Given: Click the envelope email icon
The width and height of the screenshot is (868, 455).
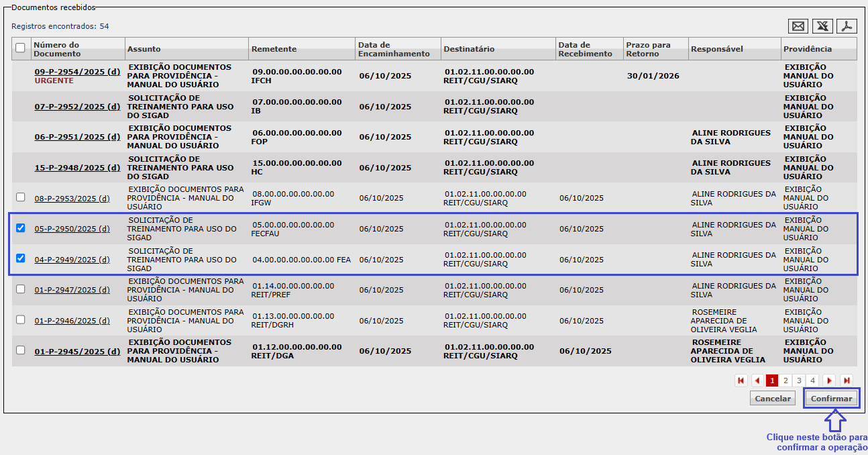Looking at the screenshot, I should 798,26.
